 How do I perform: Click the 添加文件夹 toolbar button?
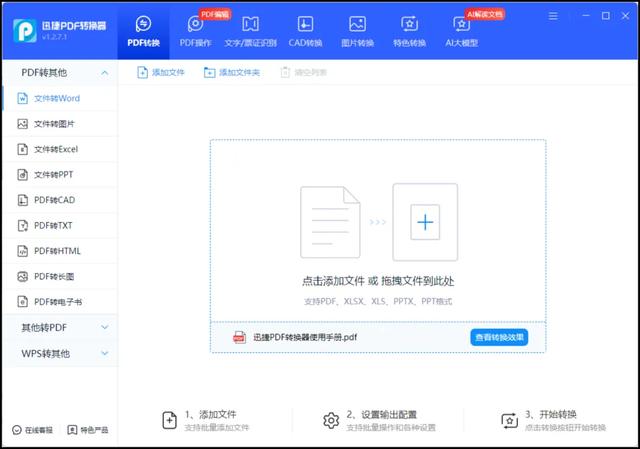(231, 73)
